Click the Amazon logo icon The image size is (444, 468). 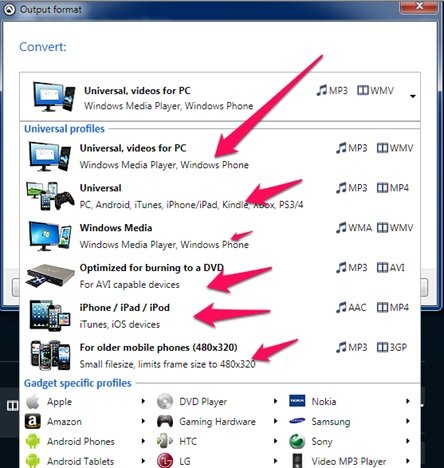point(33,421)
